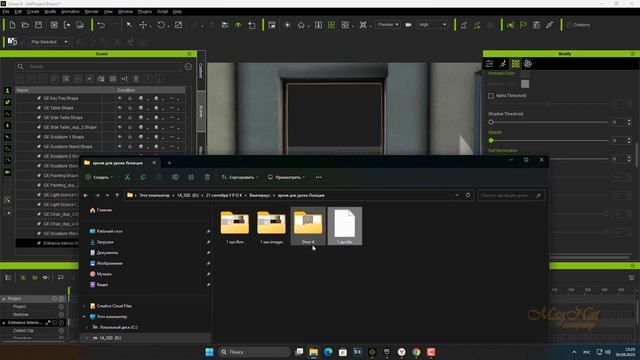Toggle visibility of GE Sculpture Stand Shape

(120, 147)
